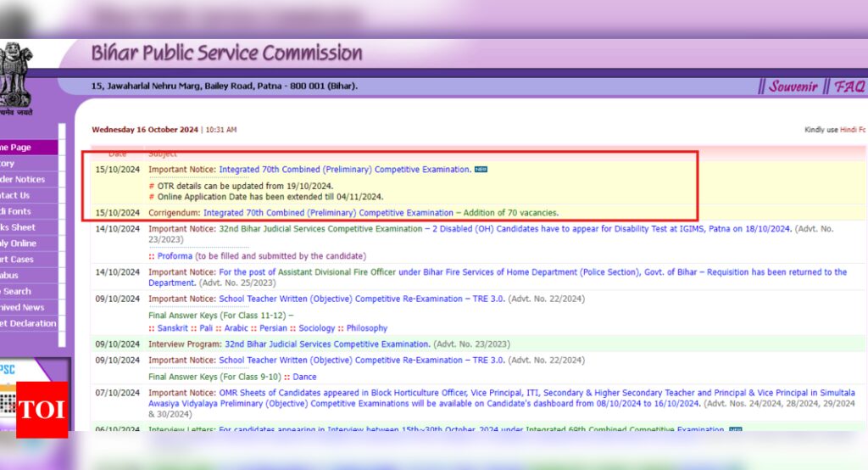Open Arabic final answer key

(x=236, y=328)
